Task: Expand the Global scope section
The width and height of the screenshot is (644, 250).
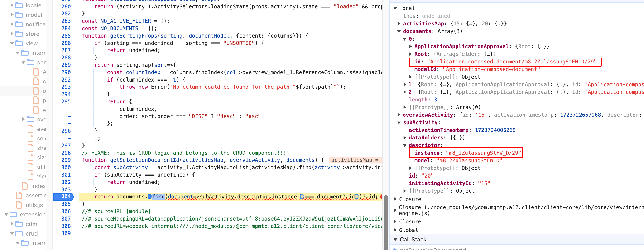Action: (395, 230)
